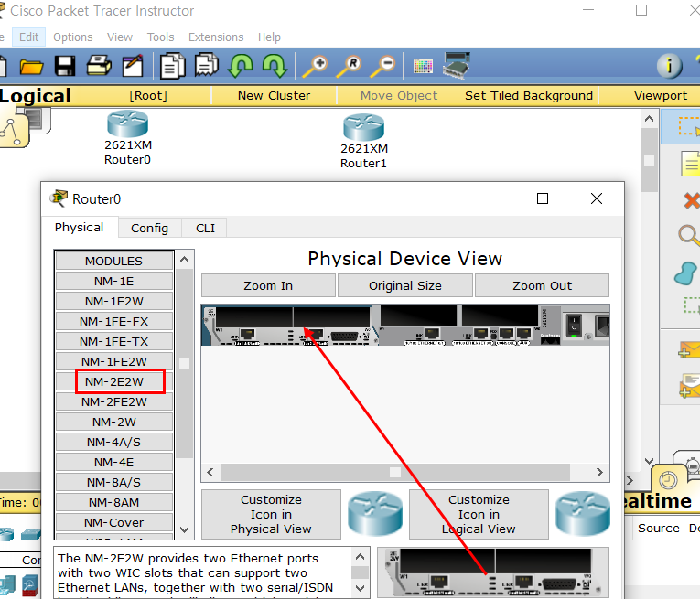The image size is (700, 599).
Task: Switch to the Config tab
Action: 149,229
